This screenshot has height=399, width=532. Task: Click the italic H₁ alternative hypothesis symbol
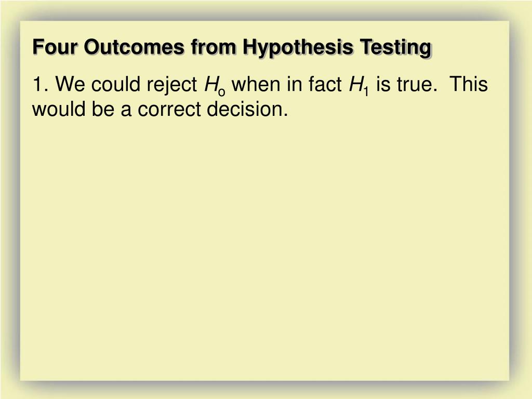pos(358,86)
